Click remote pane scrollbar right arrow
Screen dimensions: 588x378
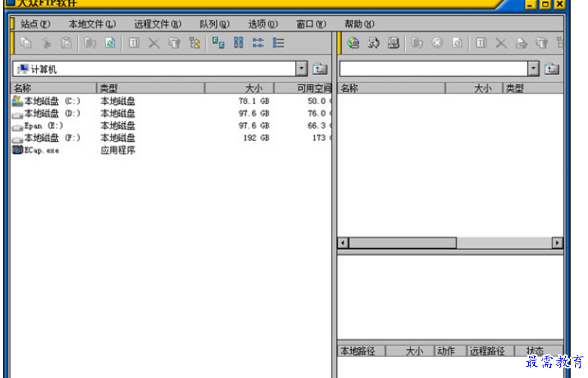pos(557,242)
